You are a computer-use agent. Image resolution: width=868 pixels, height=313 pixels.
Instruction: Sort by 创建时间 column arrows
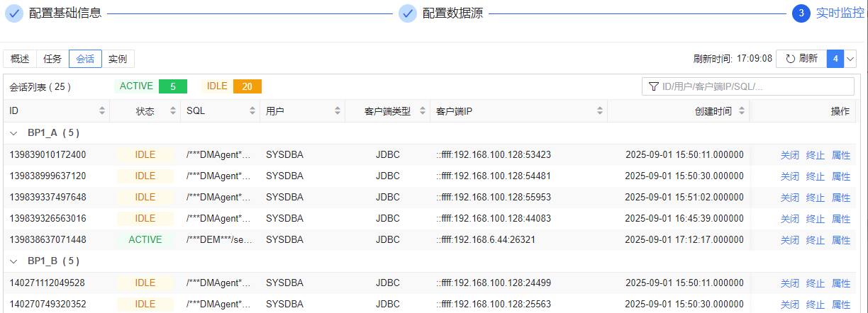tap(742, 111)
